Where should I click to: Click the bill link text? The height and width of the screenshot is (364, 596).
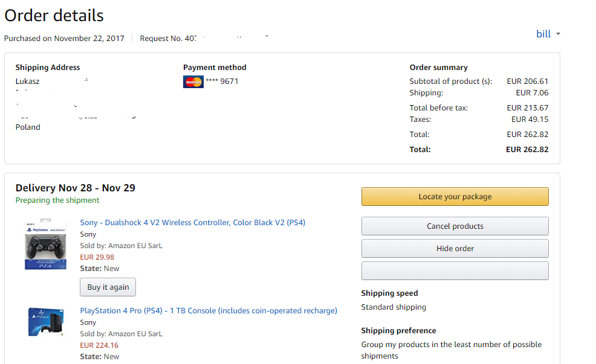tap(543, 34)
